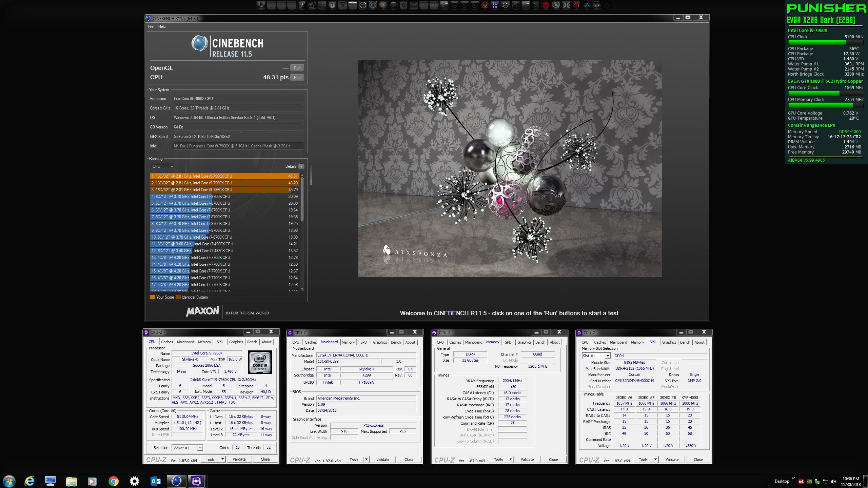
Task: Open the Help menu in Cinebench
Action: point(162,26)
